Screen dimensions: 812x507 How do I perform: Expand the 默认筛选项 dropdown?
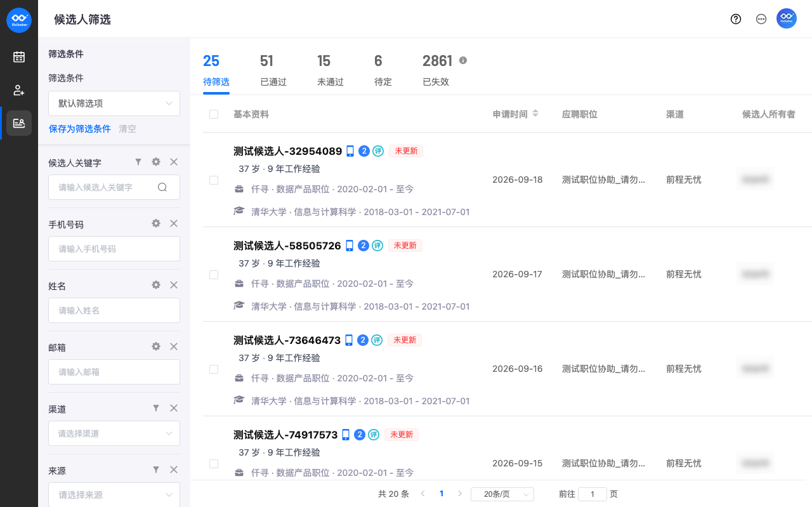point(114,103)
